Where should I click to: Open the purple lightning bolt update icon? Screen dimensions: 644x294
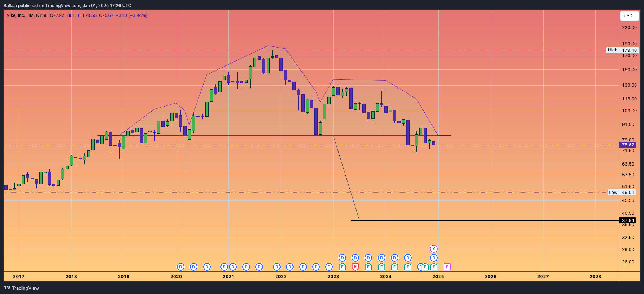click(x=434, y=249)
